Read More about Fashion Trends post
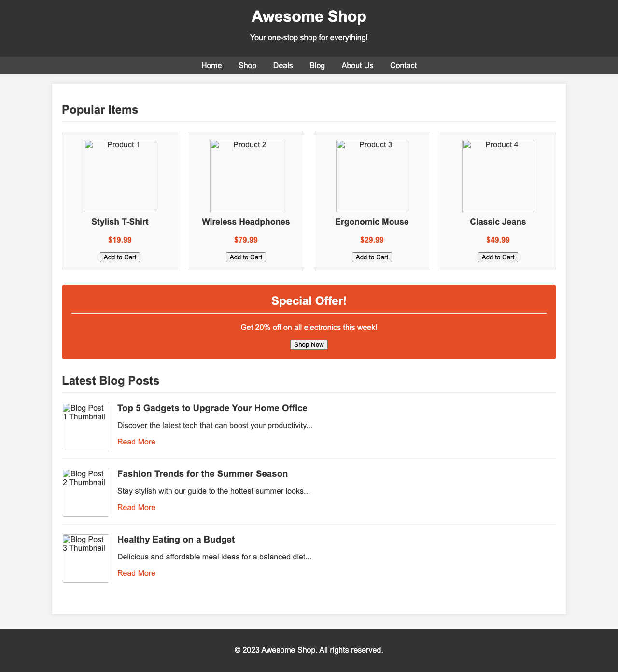The width and height of the screenshot is (618, 672). coord(136,507)
